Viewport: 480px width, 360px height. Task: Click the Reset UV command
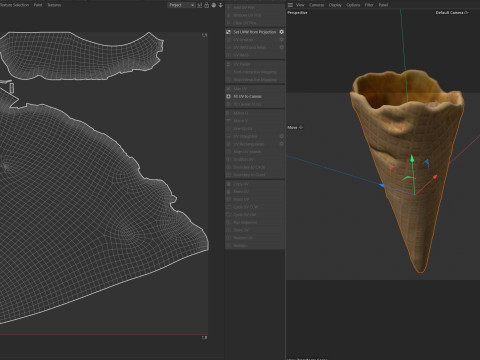(241, 199)
